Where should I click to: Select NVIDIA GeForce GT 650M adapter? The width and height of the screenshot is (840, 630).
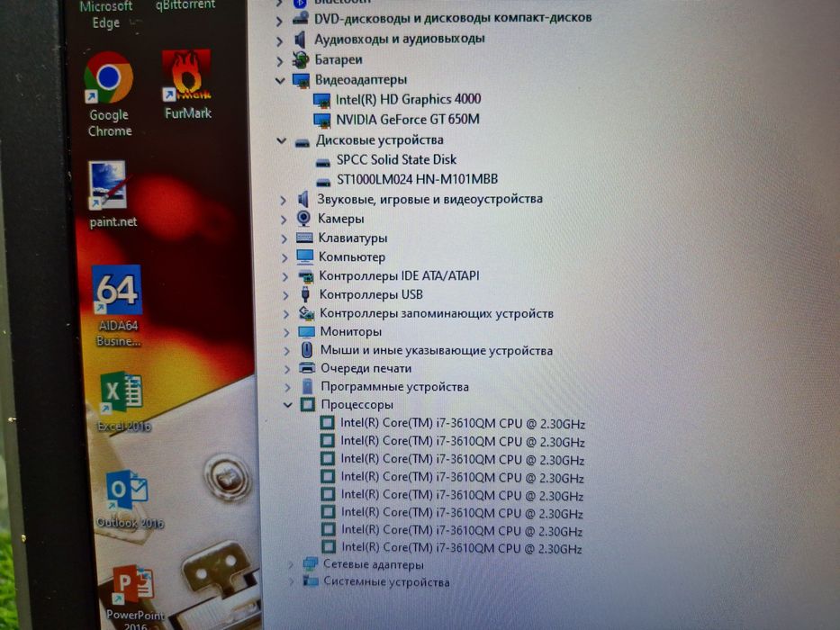tap(408, 120)
